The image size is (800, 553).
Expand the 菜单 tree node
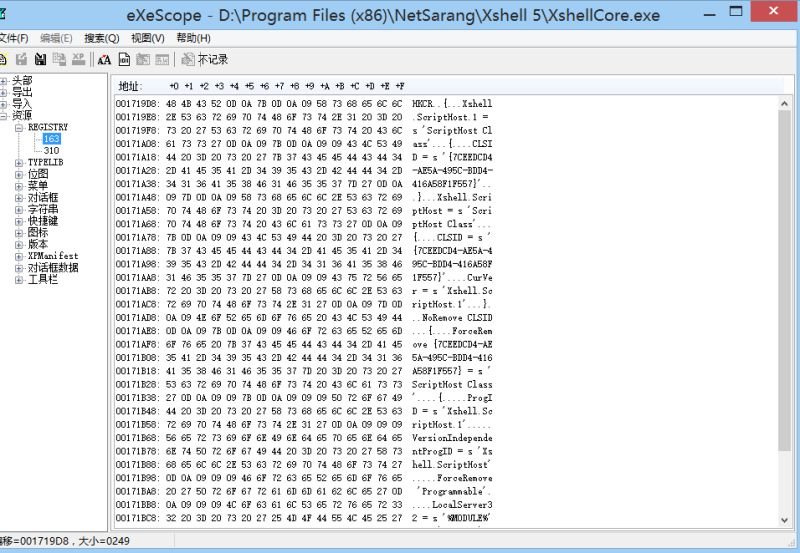19,186
